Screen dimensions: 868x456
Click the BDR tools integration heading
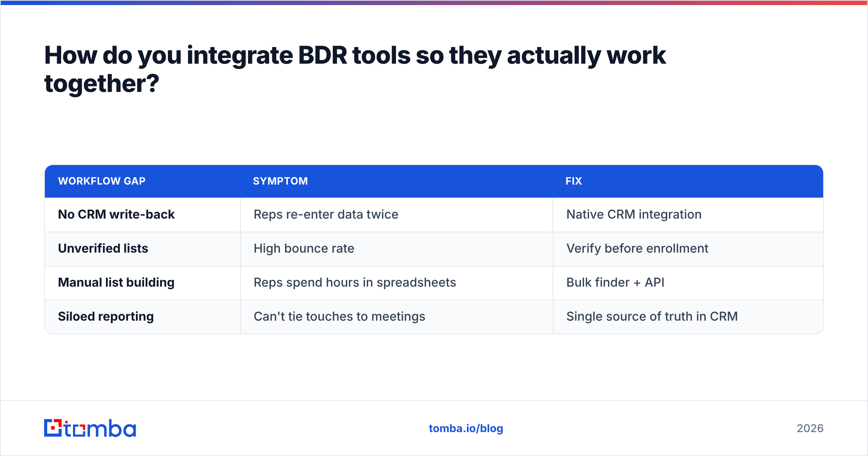pos(355,69)
